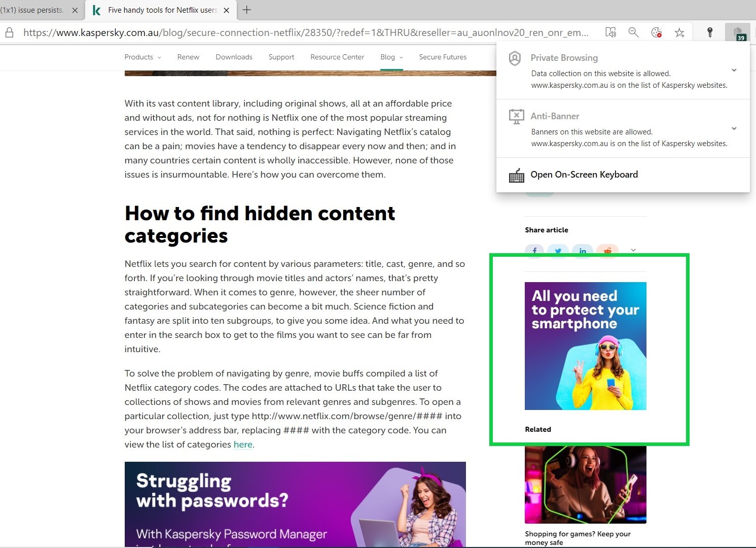
Task: Expand the Private Browsing section
Action: (x=734, y=70)
